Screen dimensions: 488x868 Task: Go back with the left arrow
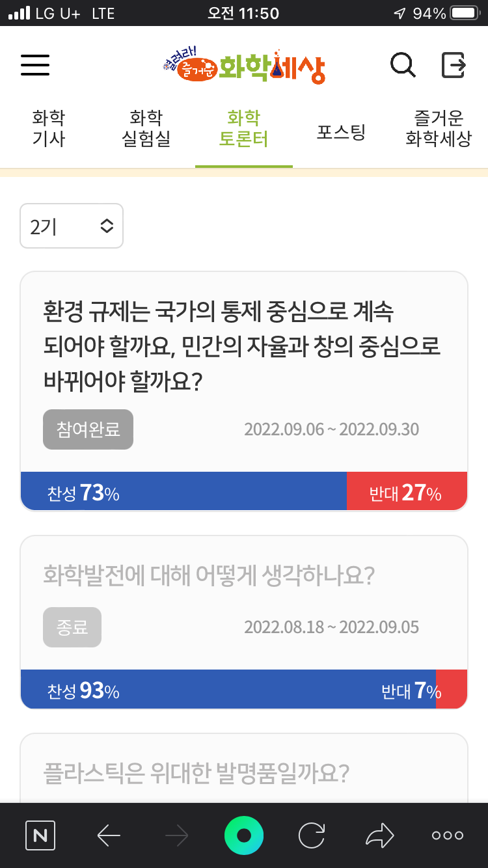[x=109, y=835]
